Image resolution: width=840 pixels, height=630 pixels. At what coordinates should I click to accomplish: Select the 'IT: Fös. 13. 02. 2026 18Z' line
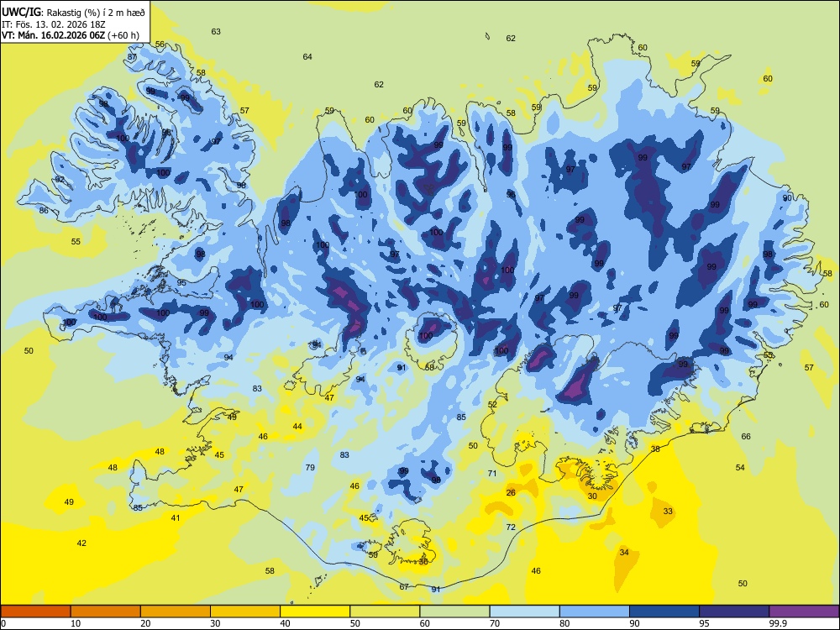click(x=54, y=24)
